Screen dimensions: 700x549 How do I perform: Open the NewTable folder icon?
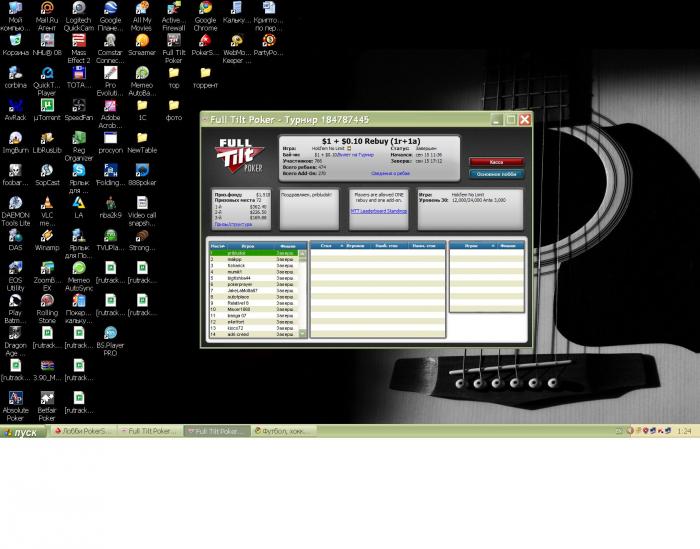pyautogui.click(x=142, y=143)
